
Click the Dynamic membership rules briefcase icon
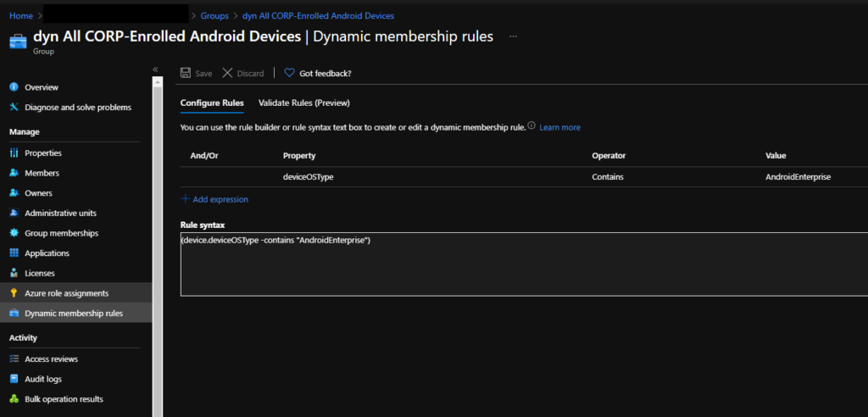click(14, 313)
